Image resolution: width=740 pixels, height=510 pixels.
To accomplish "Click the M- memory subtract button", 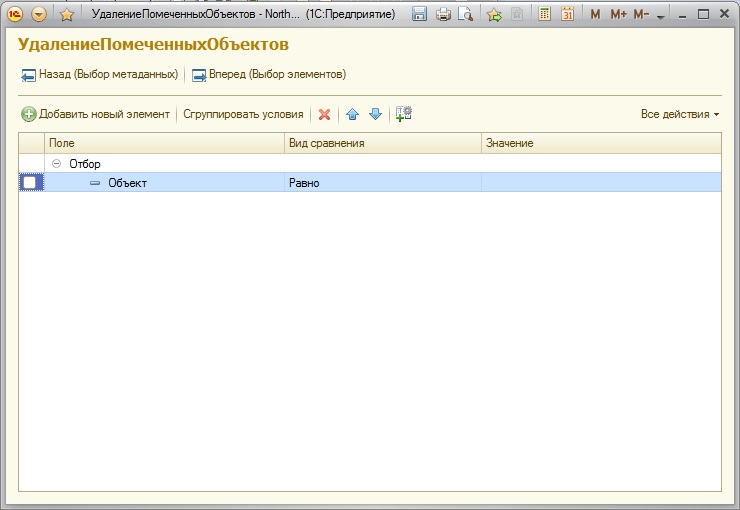I will coord(641,15).
